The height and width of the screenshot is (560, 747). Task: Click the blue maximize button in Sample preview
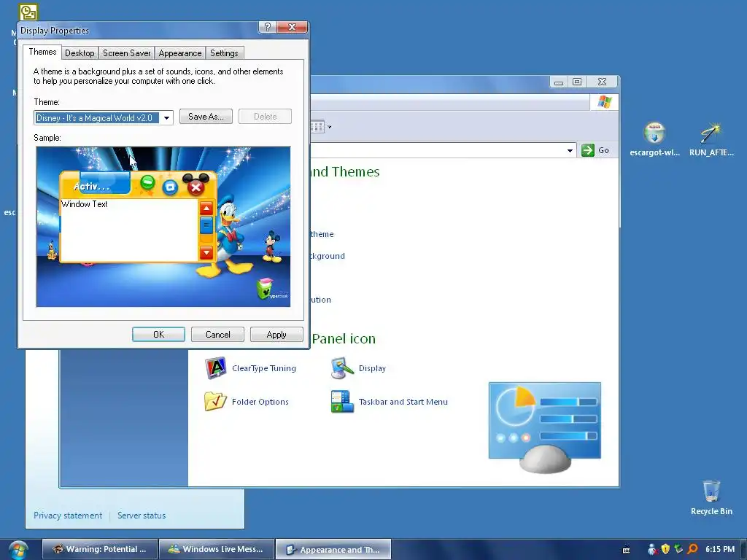170,187
